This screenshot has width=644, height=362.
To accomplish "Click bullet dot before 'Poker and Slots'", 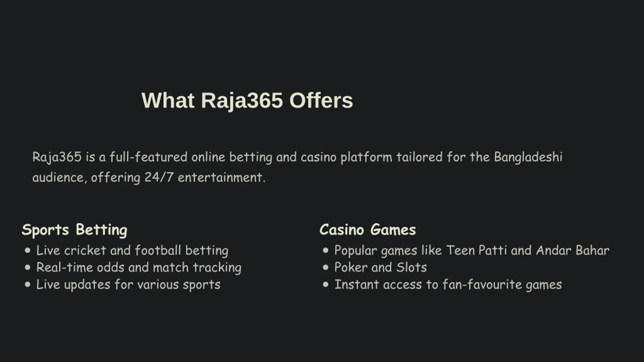I will coord(326,267).
